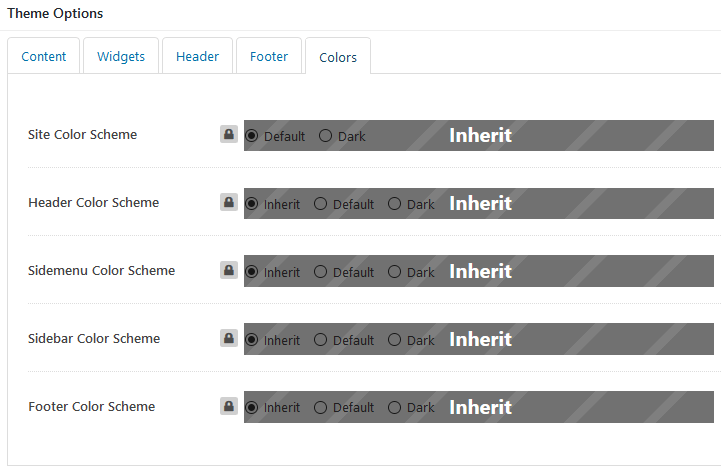Toggle the Sidemenu Color Scheme lock icon
This screenshot has width=721, height=473.
(x=229, y=270)
